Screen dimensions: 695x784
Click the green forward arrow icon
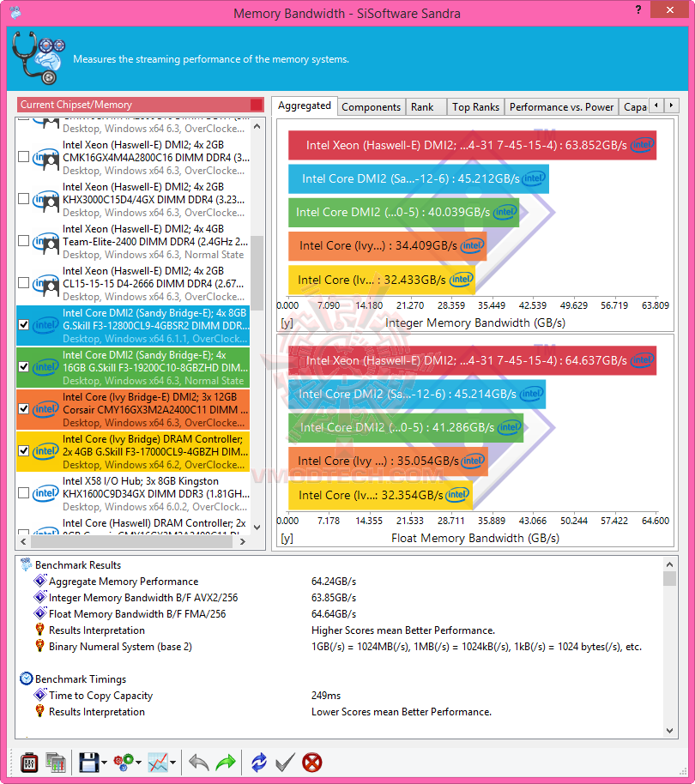[226, 763]
